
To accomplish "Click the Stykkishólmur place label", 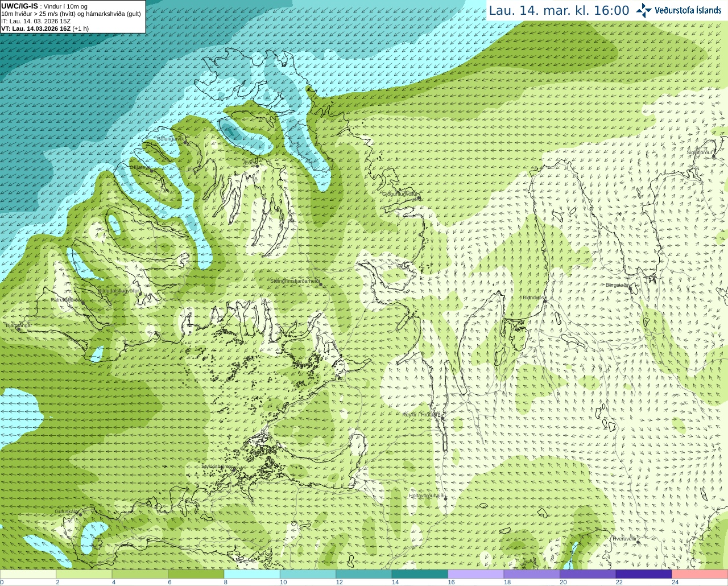I will 218,467.
